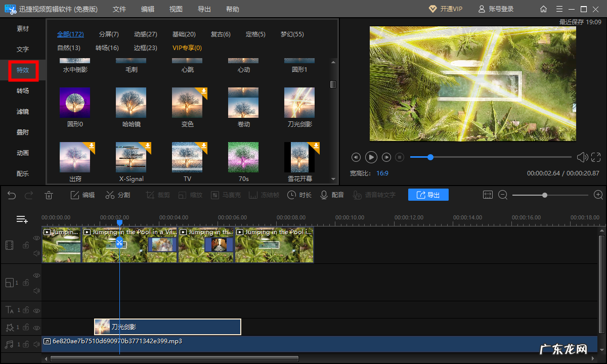Play the video preview
Screen dimensions: 607x364
point(371,157)
